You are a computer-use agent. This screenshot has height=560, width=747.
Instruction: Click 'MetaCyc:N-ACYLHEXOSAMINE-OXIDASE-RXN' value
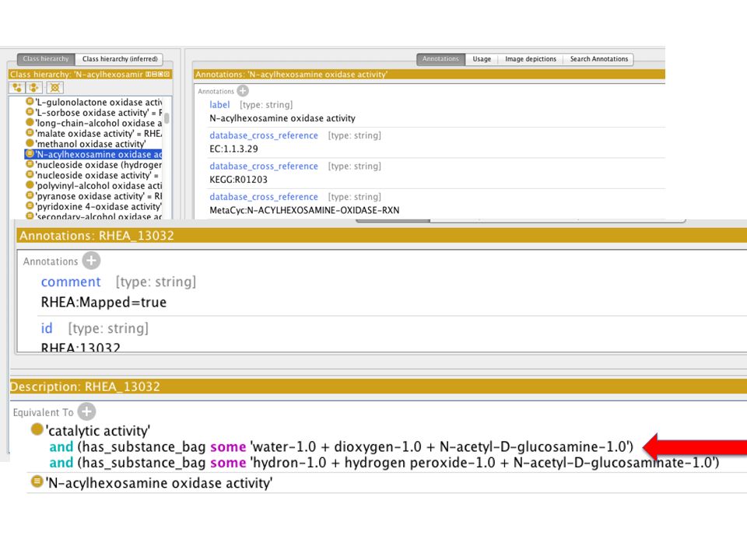coord(304,210)
